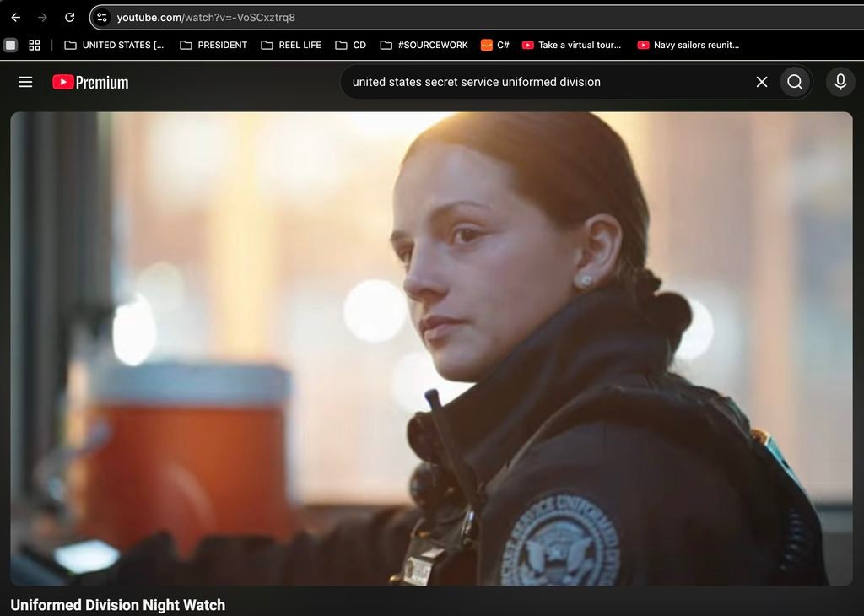
Task: Open 'Take a virtual tour...' bookmark
Action: click(x=571, y=46)
